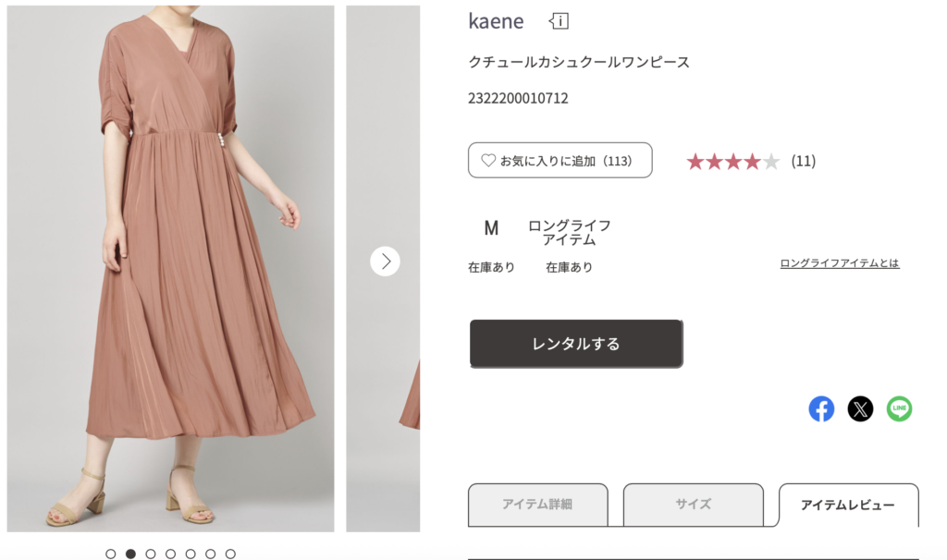The width and height of the screenshot is (947, 560).
Task: View the (11) reviews count
Action: (x=803, y=162)
